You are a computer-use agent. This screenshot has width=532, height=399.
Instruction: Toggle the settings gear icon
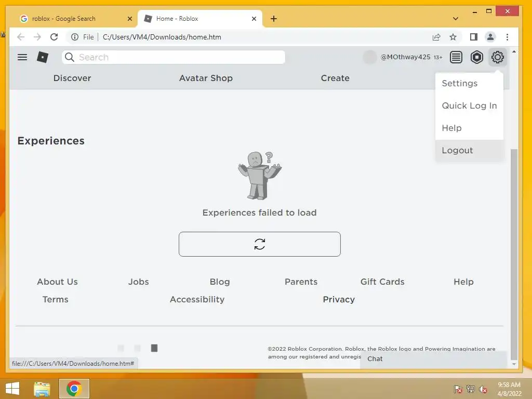tap(497, 57)
